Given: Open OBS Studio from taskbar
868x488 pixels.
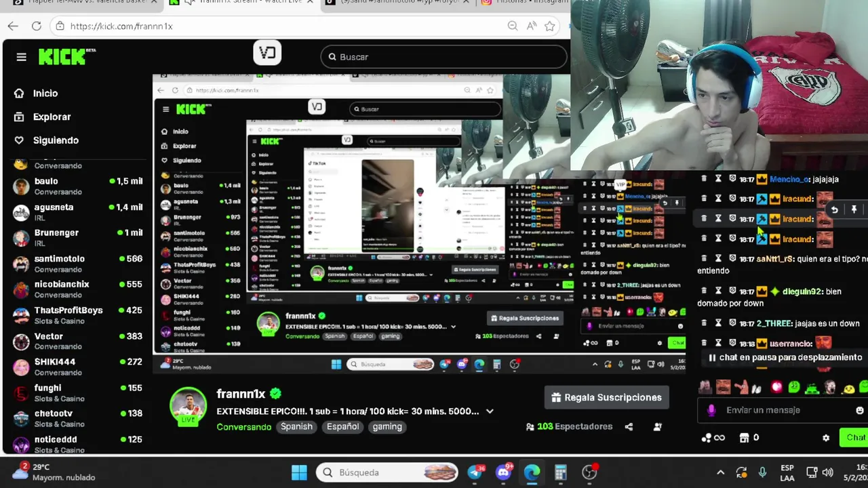Looking at the screenshot, I should [589, 472].
